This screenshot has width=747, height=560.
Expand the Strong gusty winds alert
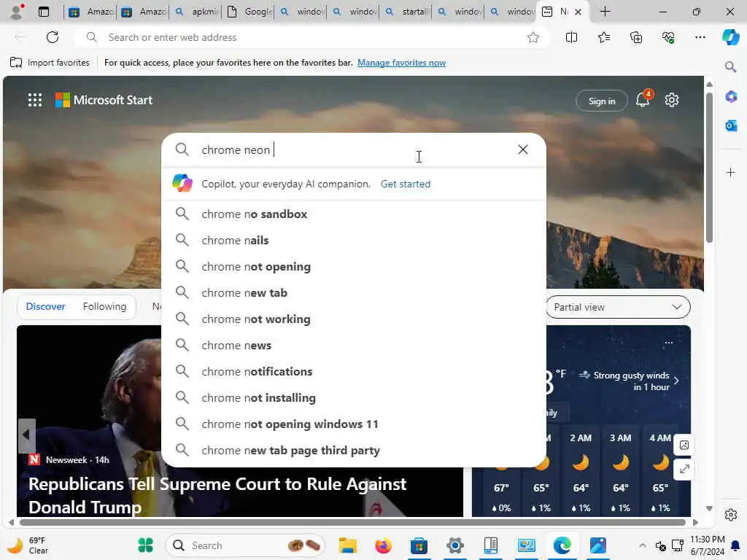pyautogui.click(x=629, y=381)
